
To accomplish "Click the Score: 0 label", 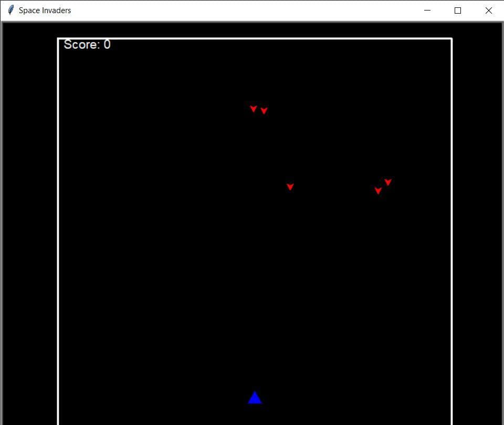I will pos(87,44).
